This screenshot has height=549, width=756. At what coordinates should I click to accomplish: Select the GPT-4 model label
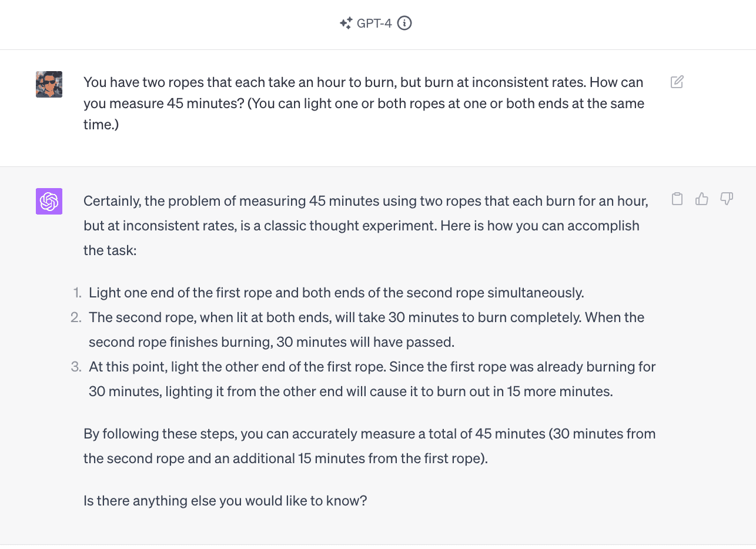point(374,24)
